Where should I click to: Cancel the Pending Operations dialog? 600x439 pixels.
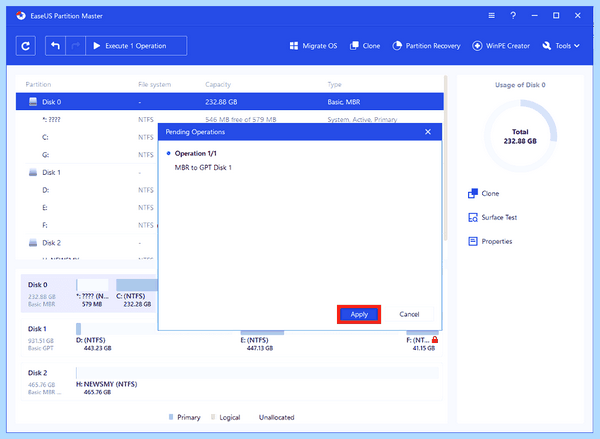pos(409,314)
